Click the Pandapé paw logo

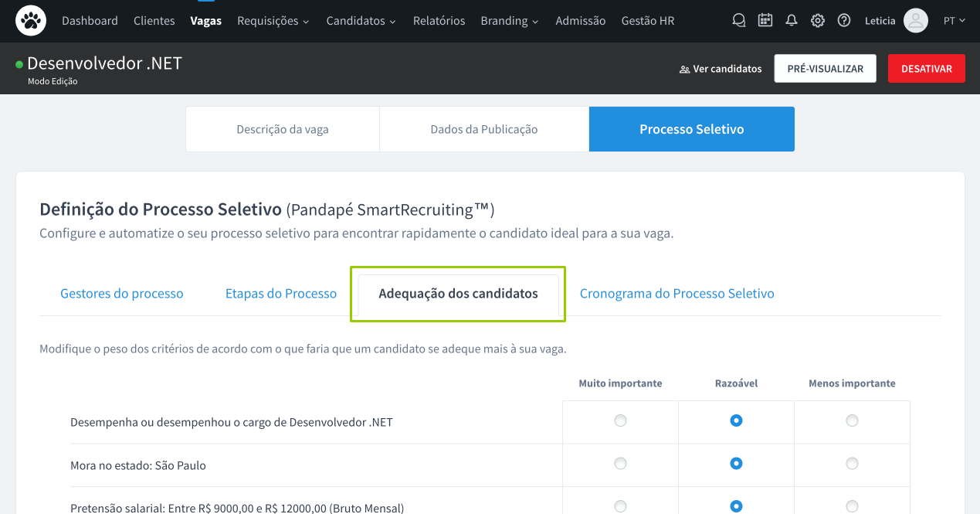pyautogui.click(x=31, y=21)
